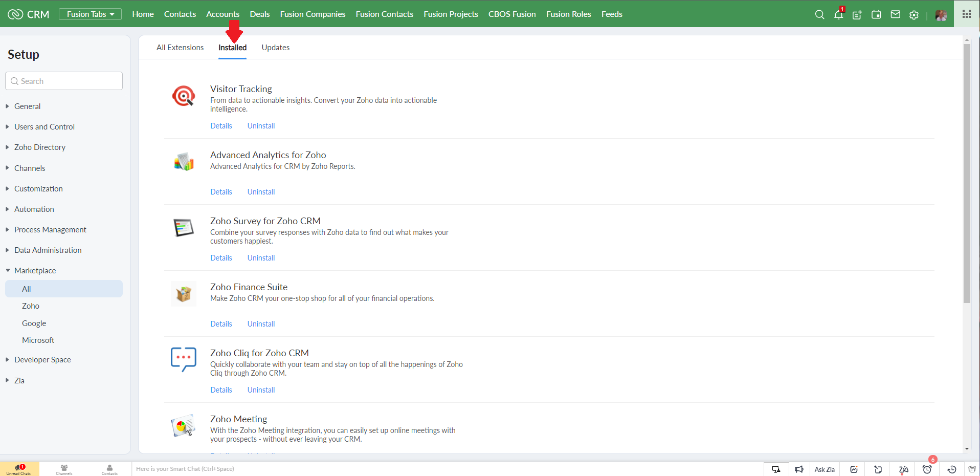The height and width of the screenshot is (476, 980).
Task: Open the recent items history clock icon
Action: click(x=951, y=469)
